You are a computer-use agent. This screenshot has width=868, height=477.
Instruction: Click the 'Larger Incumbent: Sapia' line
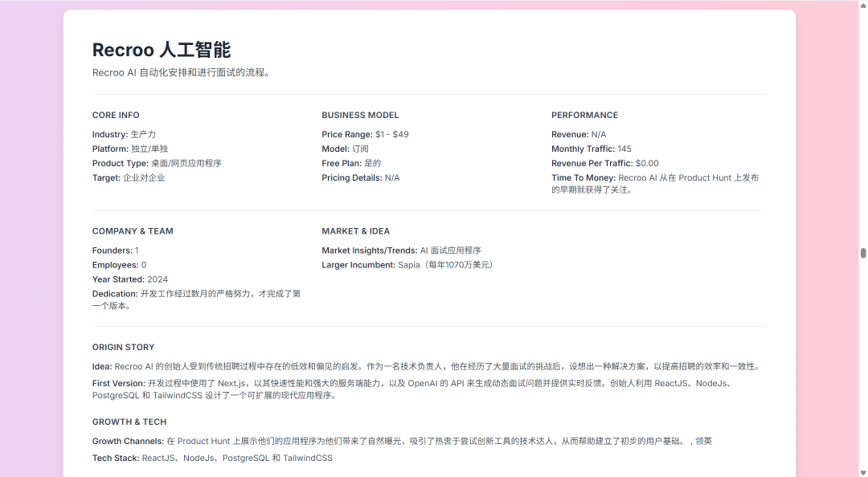click(408, 265)
